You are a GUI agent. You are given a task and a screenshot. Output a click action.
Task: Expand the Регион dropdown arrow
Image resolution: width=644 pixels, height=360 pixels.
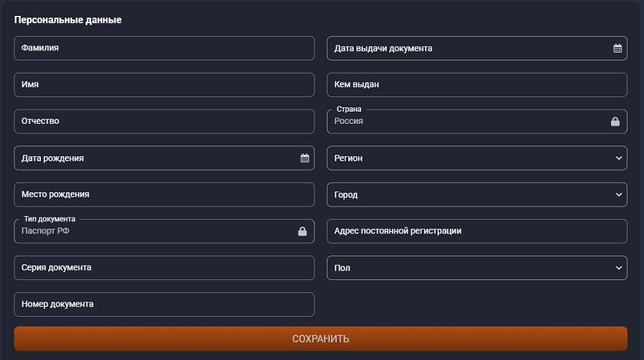pyautogui.click(x=619, y=158)
